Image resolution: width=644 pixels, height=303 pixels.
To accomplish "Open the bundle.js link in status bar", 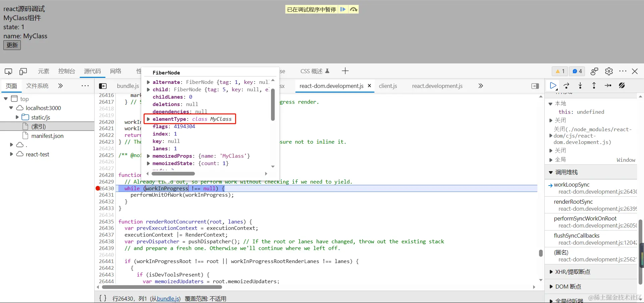I will tap(168, 299).
